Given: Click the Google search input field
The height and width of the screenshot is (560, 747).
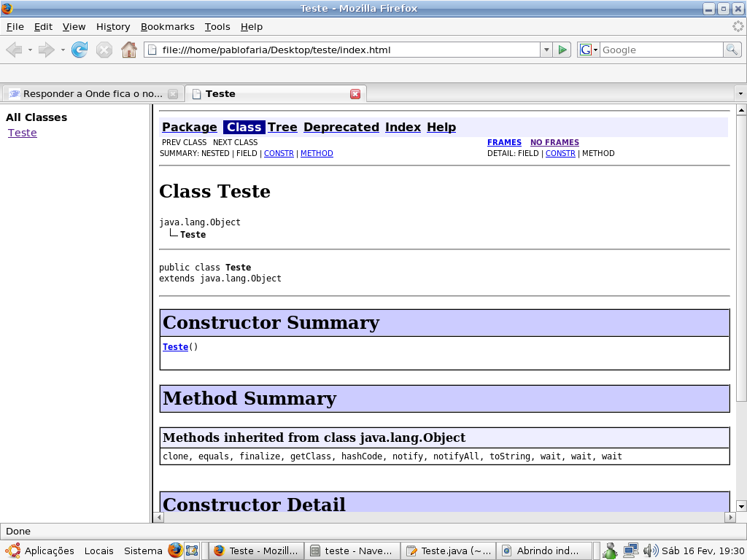Looking at the screenshot, I should click(x=661, y=50).
